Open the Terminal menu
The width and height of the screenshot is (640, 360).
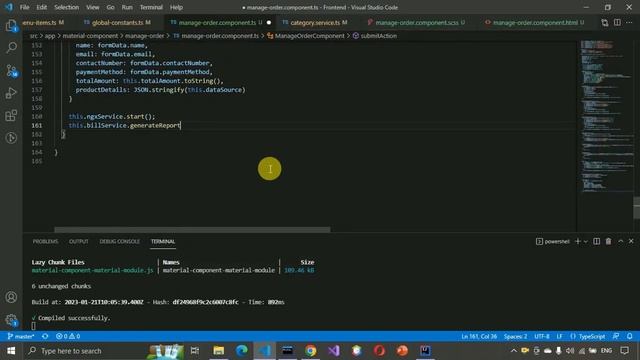[x=151, y=7]
